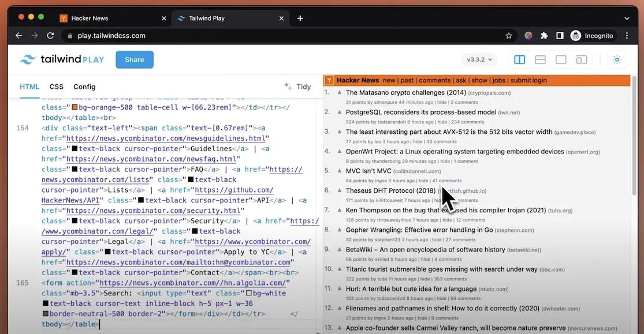
Task: Open the Chrome three-dot menu
Action: (627, 36)
